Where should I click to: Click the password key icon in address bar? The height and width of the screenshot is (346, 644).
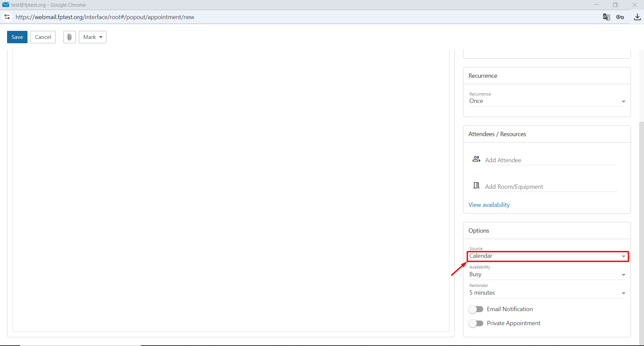pyautogui.click(x=620, y=17)
